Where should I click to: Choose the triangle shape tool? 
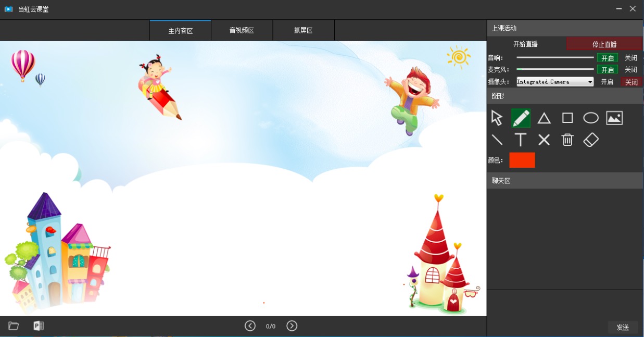click(544, 118)
